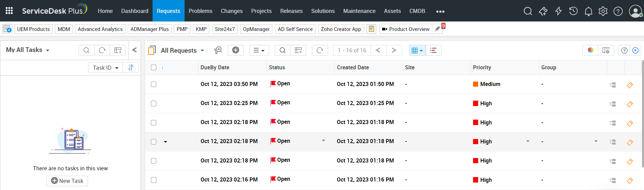This screenshot has height=190, width=644.
Task: Open the notifications bell icon
Action: tap(588, 12)
